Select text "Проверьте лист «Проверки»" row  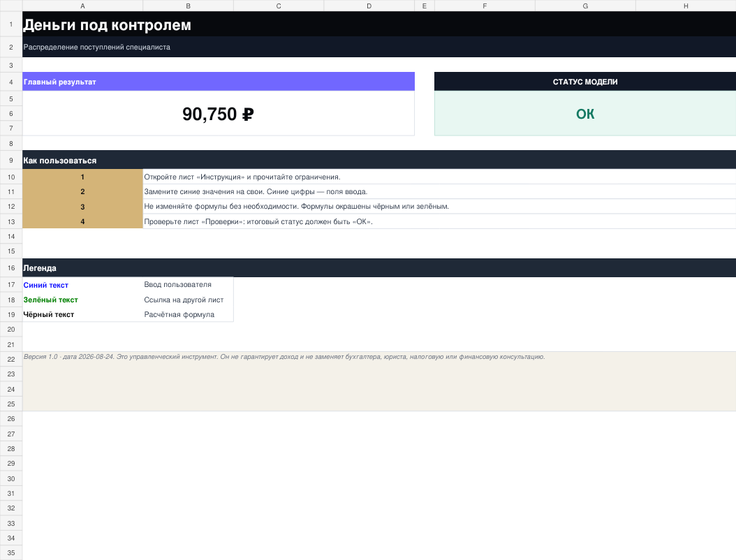coord(439,221)
